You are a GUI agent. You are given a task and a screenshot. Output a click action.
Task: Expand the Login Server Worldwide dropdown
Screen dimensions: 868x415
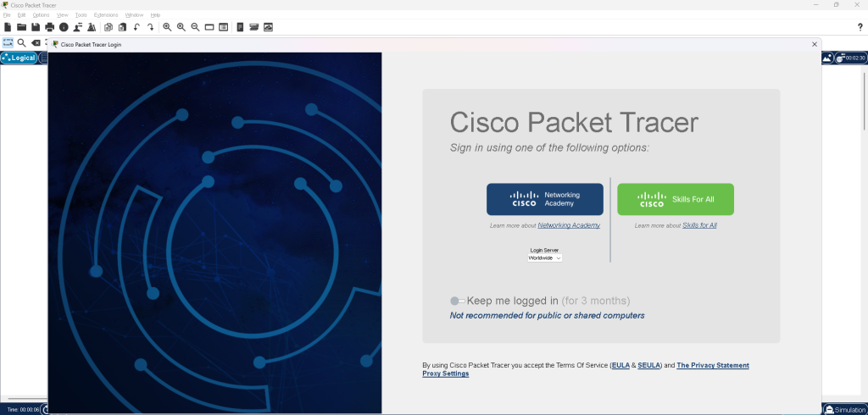pyautogui.click(x=545, y=257)
